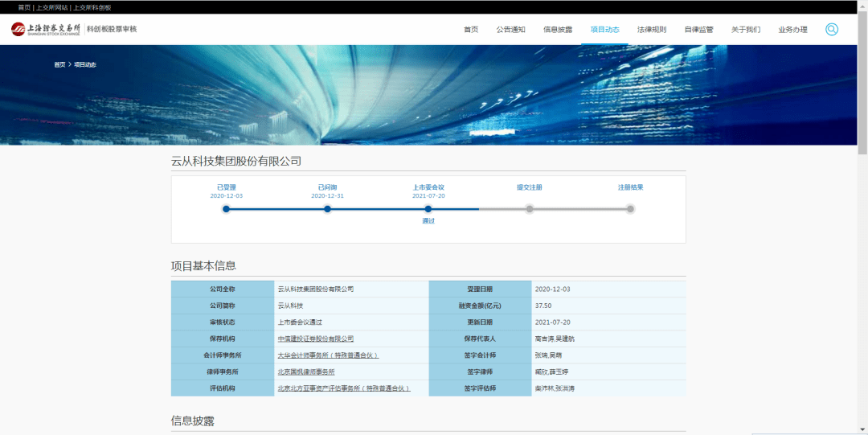The width and height of the screenshot is (868, 435).
Task: Click the 审核状态 value 上市委会议通过
Action: pyautogui.click(x=300, y=322)
